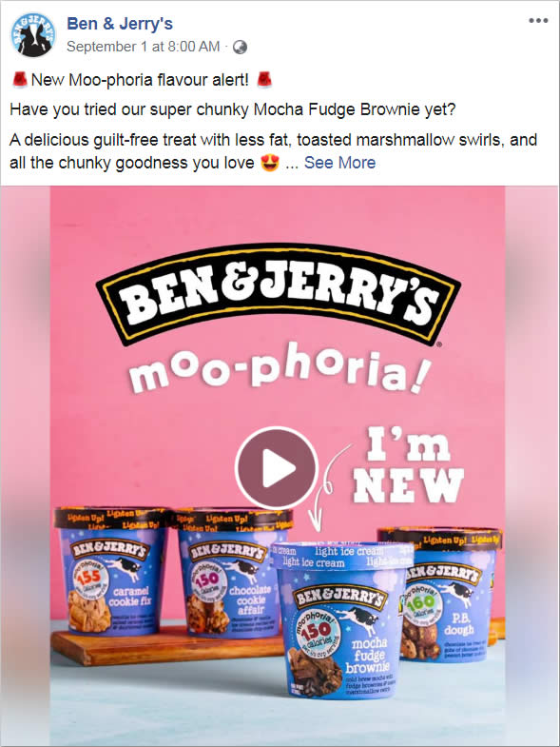Open the Ben & Jerry's page name link

click(120, 24)
